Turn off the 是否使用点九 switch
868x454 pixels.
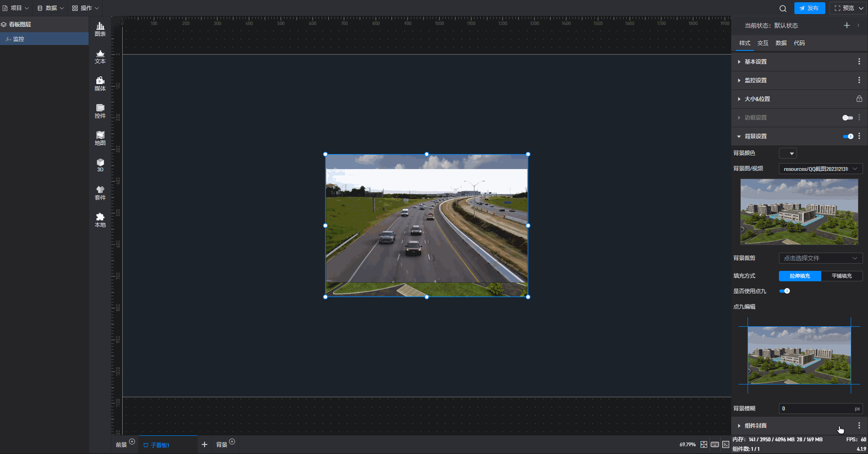785,291
